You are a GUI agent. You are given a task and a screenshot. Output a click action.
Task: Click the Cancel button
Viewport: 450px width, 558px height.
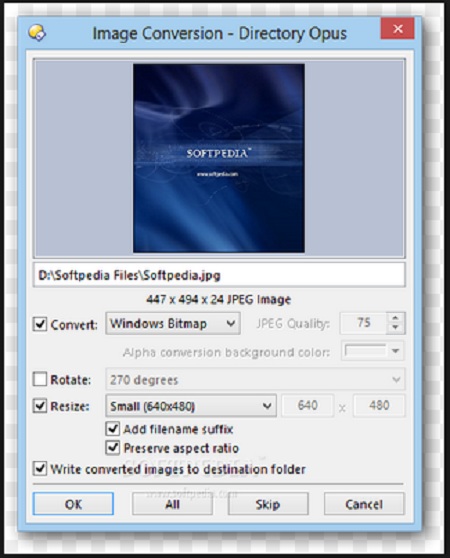[364, 504]
